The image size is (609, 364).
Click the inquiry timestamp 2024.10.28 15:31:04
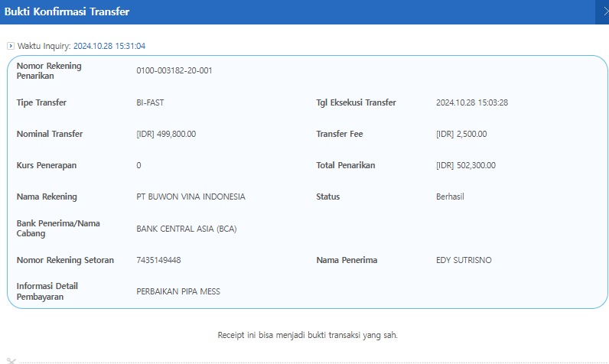[x=109, y=46]
